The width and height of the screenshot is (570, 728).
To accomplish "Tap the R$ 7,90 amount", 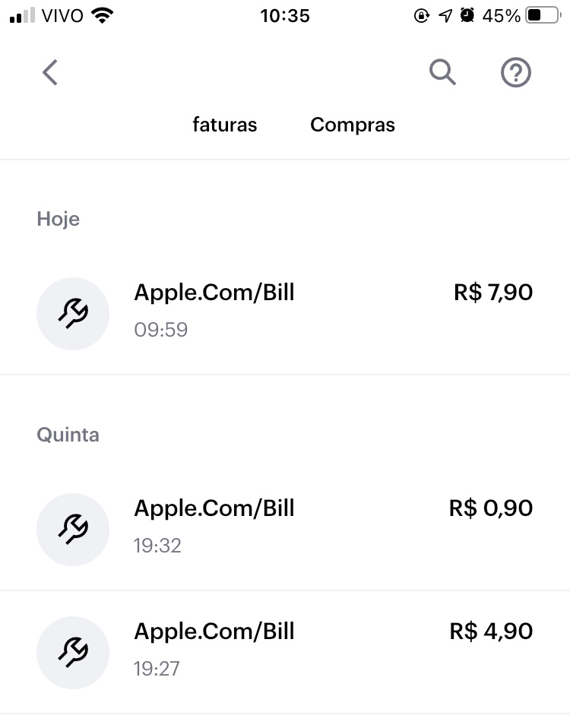I will click(x=493, y=293).
